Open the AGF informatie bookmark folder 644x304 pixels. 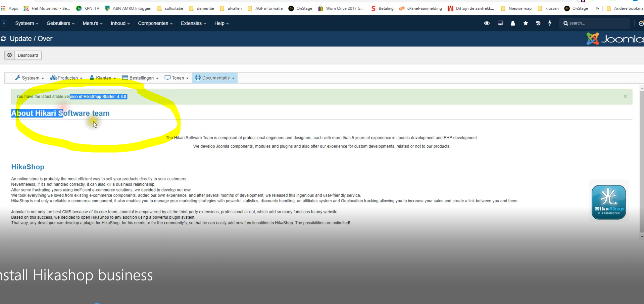[265, 8]
